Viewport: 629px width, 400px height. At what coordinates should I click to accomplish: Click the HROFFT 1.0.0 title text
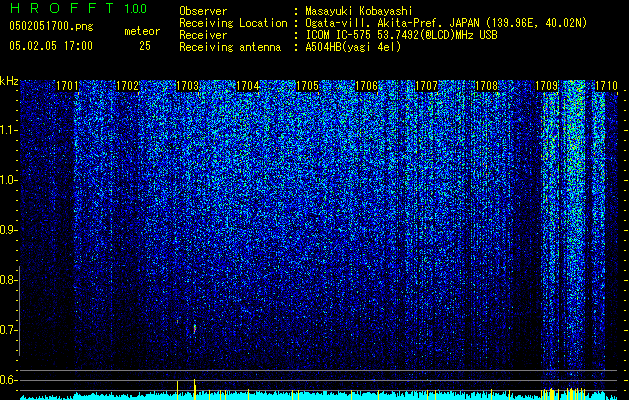pyautogui.click(x=78, y=8)
